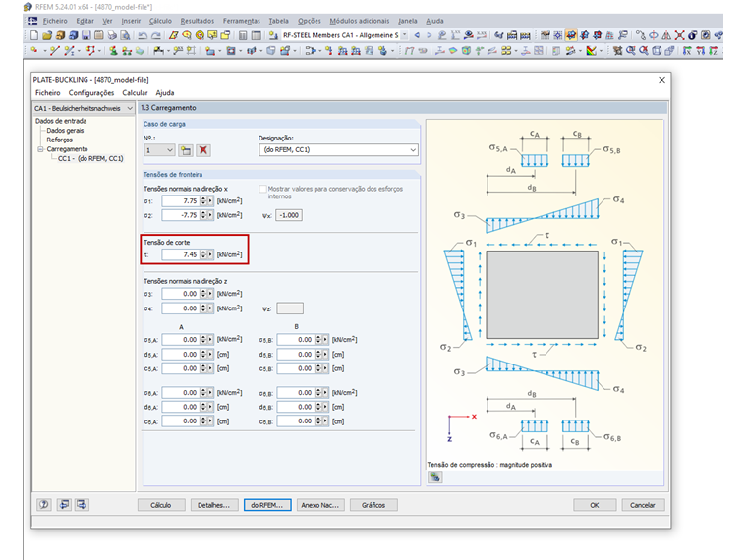Select CC1 - (do RFEM, CC1) tree item

click(x=90, y=158)
